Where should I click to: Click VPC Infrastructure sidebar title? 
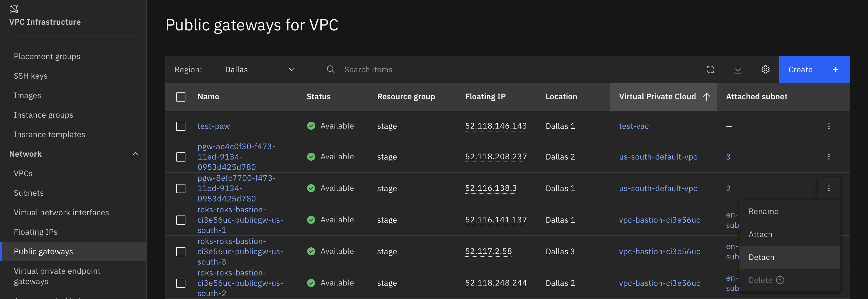tap(45, 22)
